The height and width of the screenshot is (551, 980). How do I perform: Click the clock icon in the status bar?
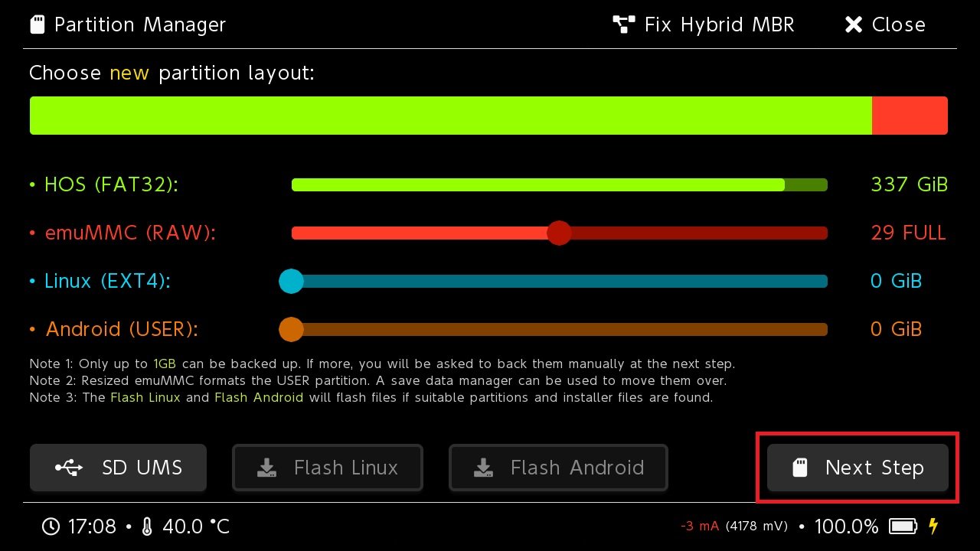(x=51, y=527)
